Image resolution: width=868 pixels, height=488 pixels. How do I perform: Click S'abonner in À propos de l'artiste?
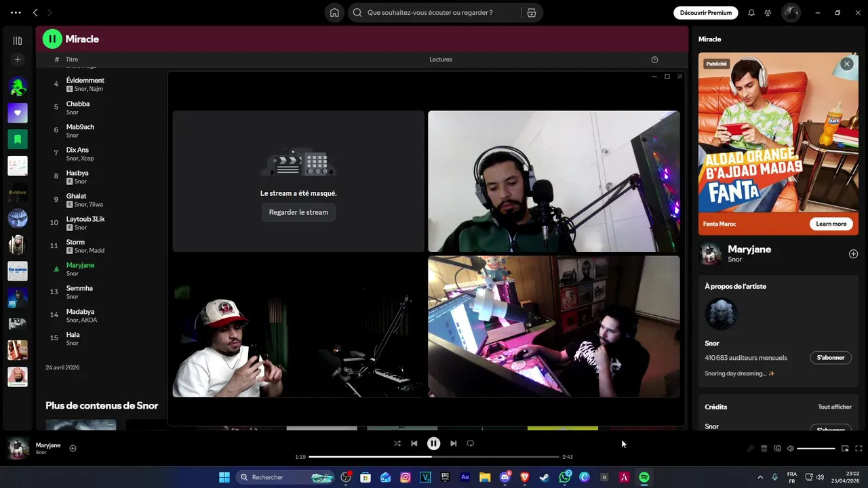831,357
